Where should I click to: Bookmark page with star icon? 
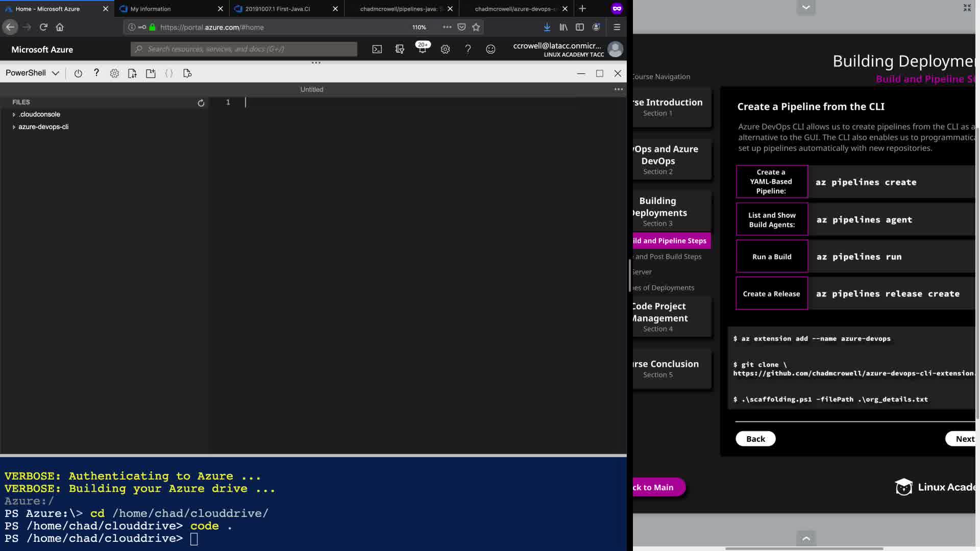[476, 27]
